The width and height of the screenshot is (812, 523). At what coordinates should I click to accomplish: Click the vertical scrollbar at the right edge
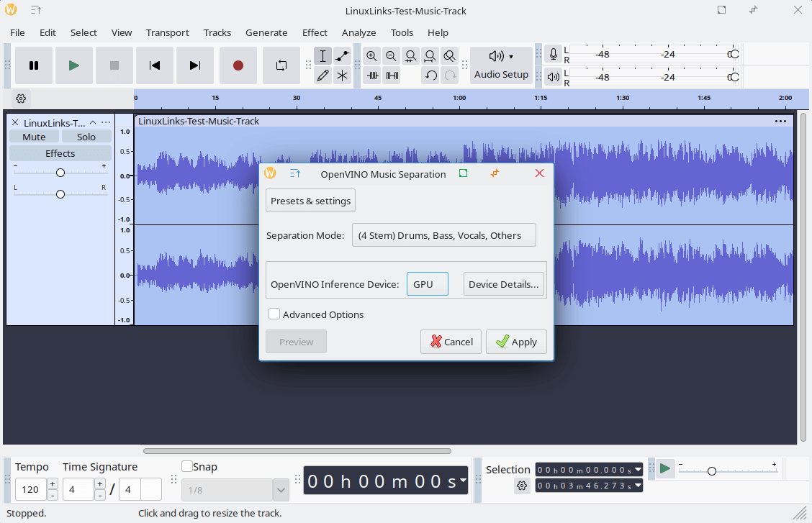tap(803, 277)
